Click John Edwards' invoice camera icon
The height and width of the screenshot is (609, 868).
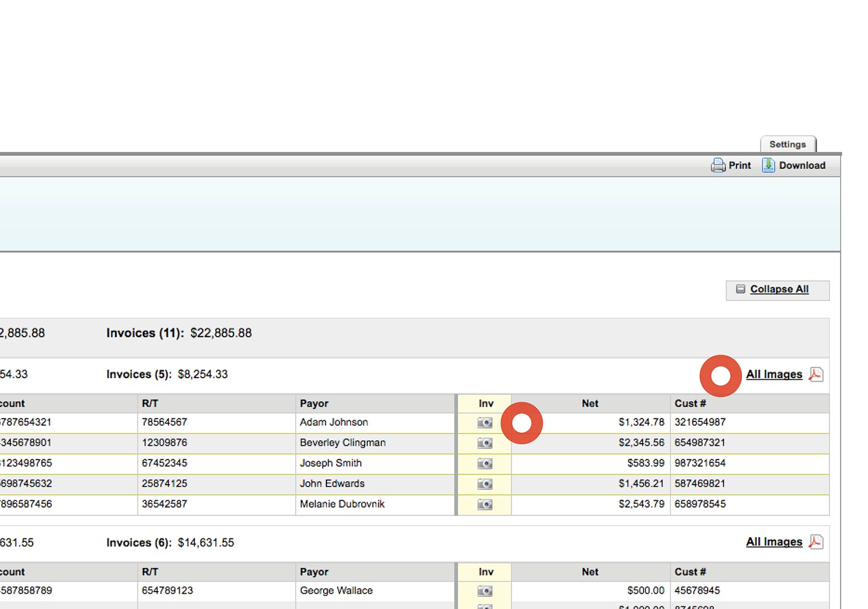[x=484, y=484]
